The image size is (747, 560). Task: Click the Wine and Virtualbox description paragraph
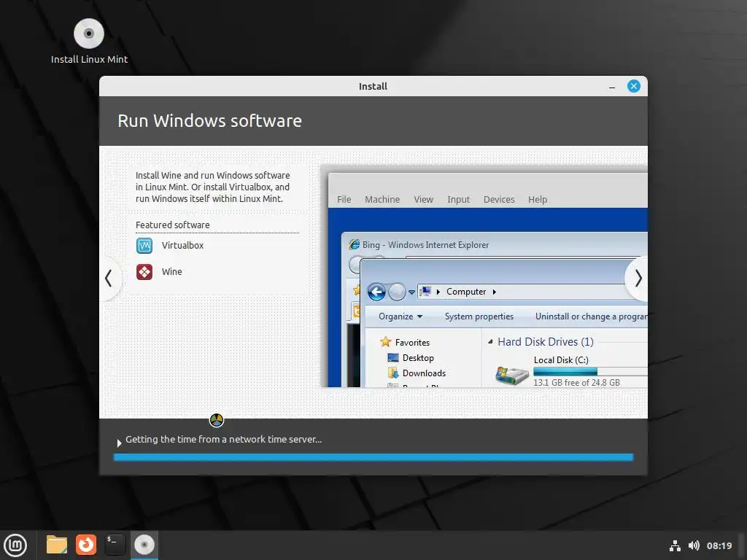(212, 187)
